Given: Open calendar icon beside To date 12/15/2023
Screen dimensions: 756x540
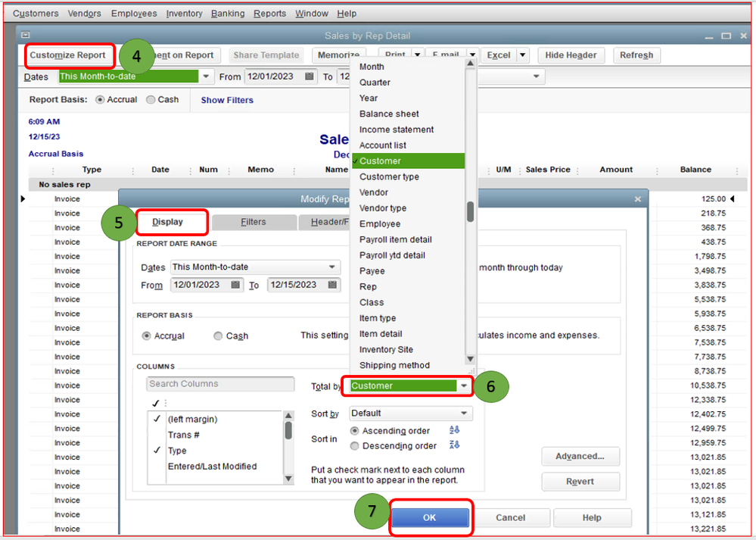Looking at the screenshot, I should [x=332, y=285].
